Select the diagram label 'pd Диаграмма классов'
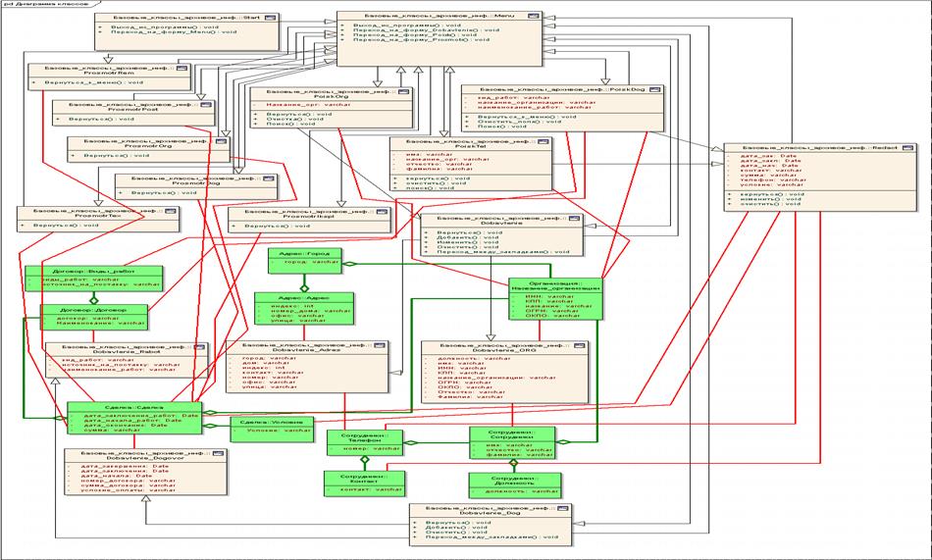The image size is (932, 560). coord(44,3)
